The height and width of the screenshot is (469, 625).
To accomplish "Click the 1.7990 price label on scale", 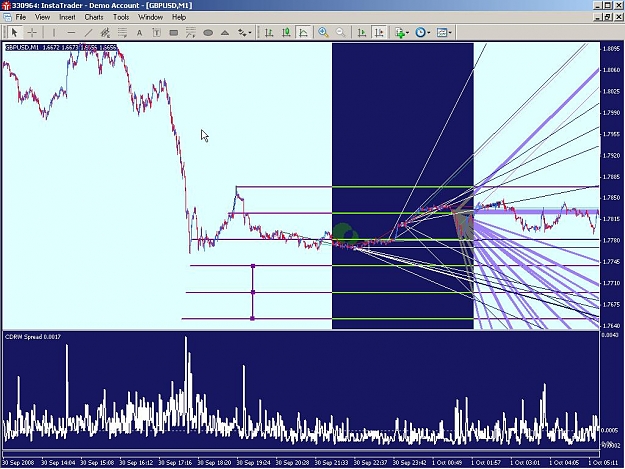I will [611, 113].
